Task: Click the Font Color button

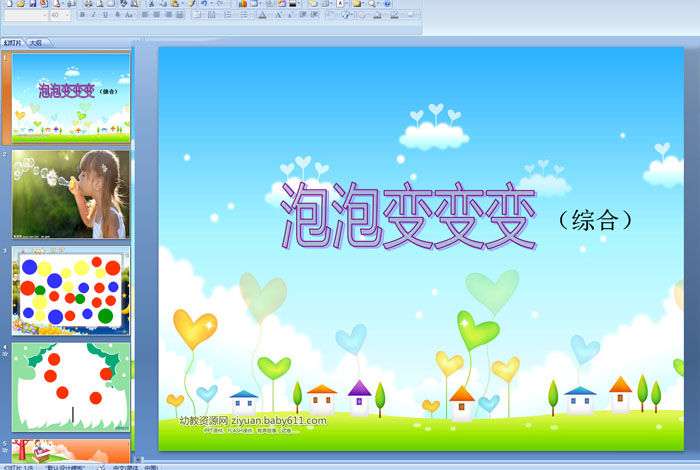Action: pos(262,15)
